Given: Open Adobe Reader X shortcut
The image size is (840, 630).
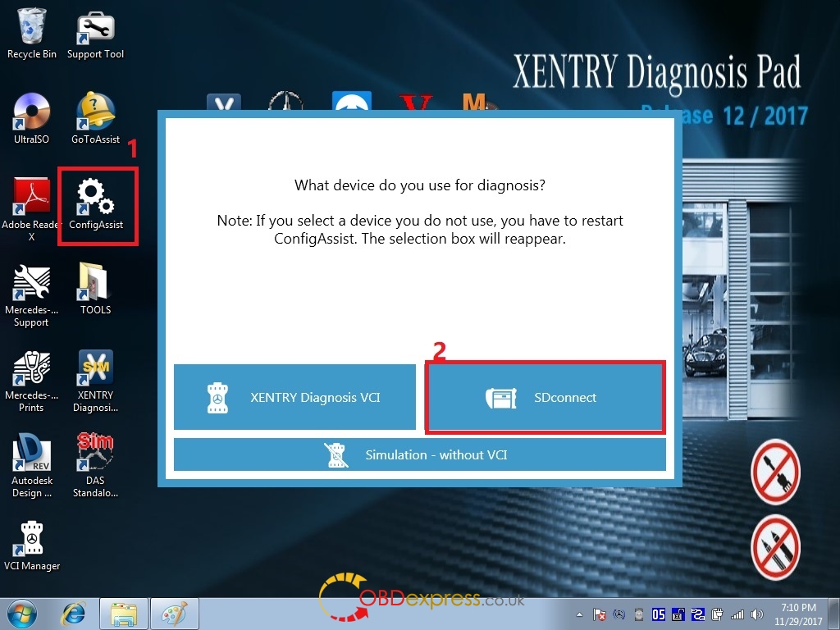Looking at the screenshot, I should click(32, 201).
